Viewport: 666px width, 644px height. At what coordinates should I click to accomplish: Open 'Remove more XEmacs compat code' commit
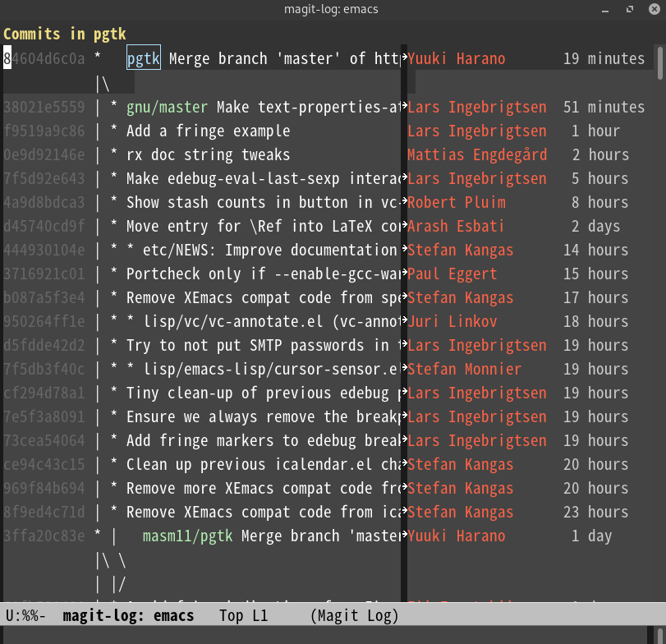pos(264,488)
